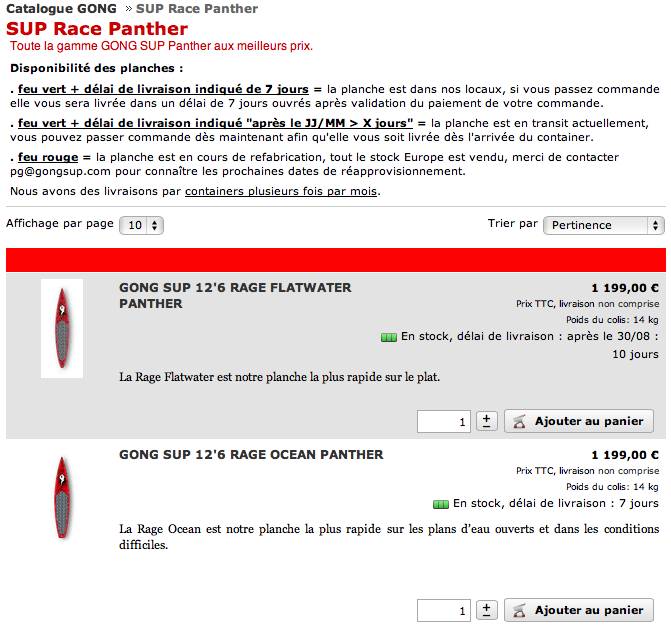Click the Flatwater price 1 199,00 €
The height and width of the screenshot is (626, 671).
(625, 288)
